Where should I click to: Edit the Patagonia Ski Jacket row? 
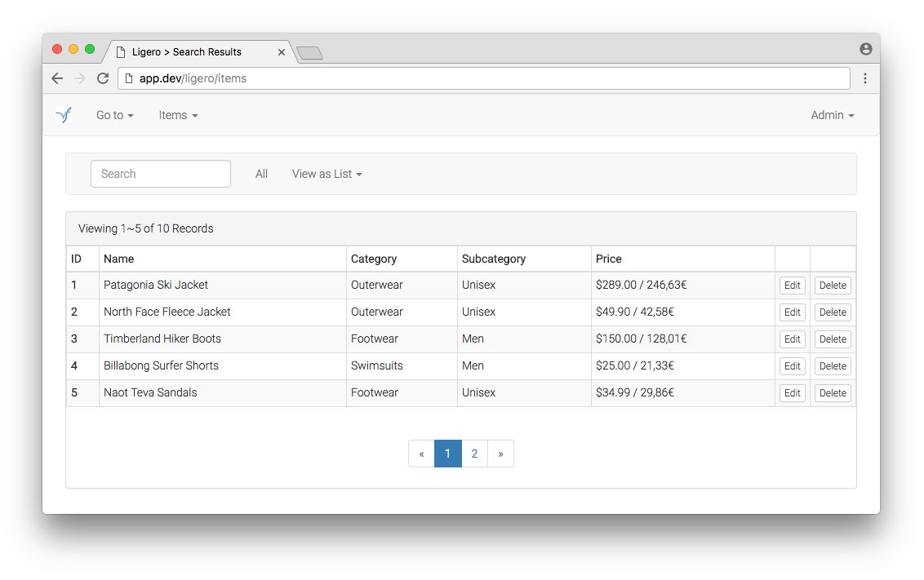792,286
